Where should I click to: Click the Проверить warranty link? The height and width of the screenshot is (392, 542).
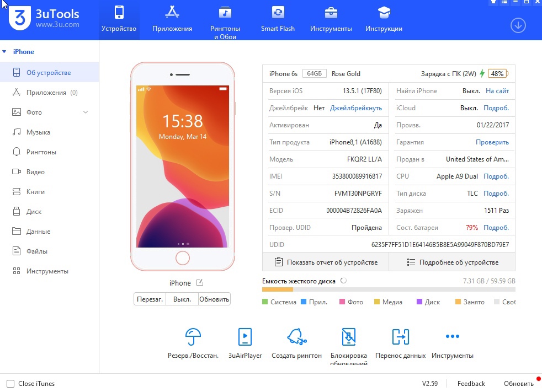click(492, 142)
